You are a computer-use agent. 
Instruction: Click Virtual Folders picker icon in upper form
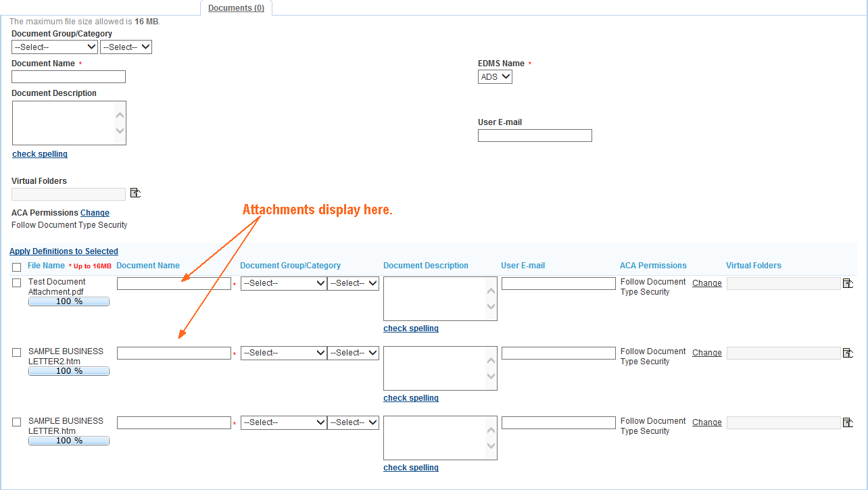point(135,193)
